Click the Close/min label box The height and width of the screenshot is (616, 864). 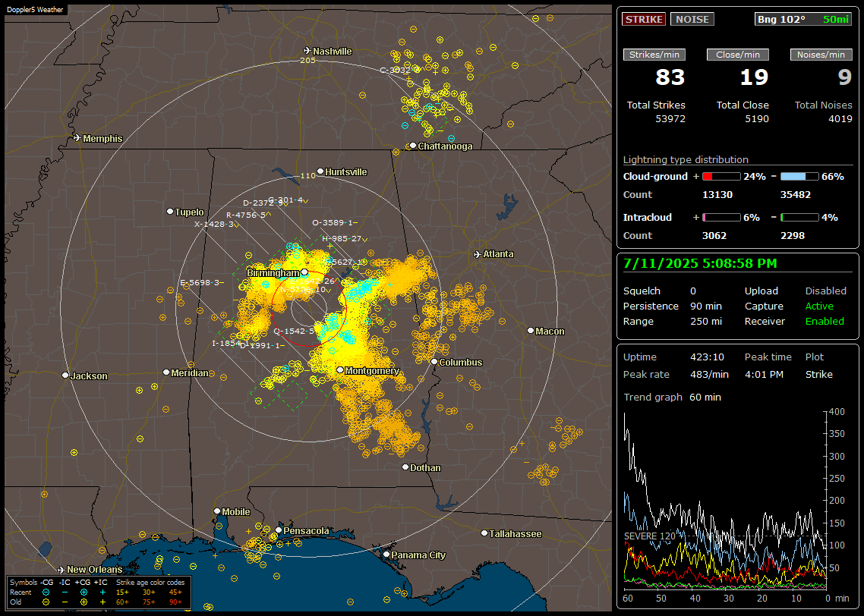[738, 55]
